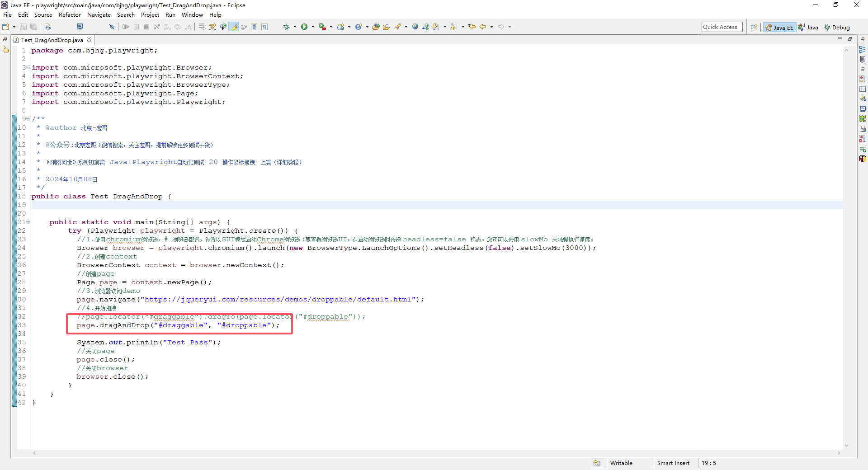Click the green Run button in toolbar
Screen dimensions: 868x470
coord(304,27)
